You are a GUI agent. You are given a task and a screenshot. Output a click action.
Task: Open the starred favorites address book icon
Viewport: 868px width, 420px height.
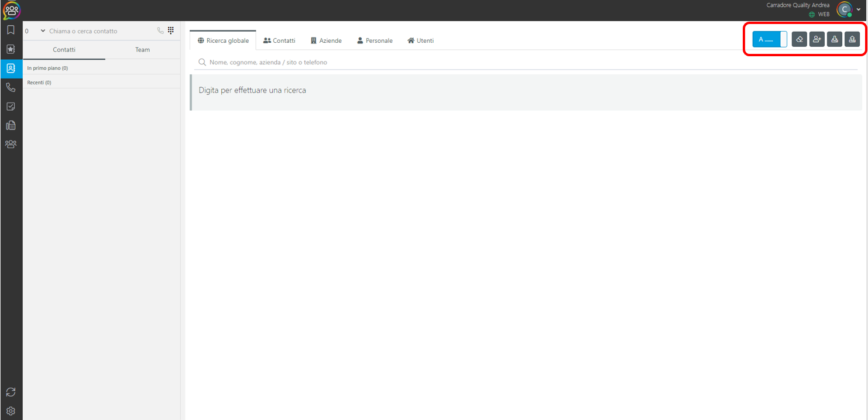pos(11,49)
